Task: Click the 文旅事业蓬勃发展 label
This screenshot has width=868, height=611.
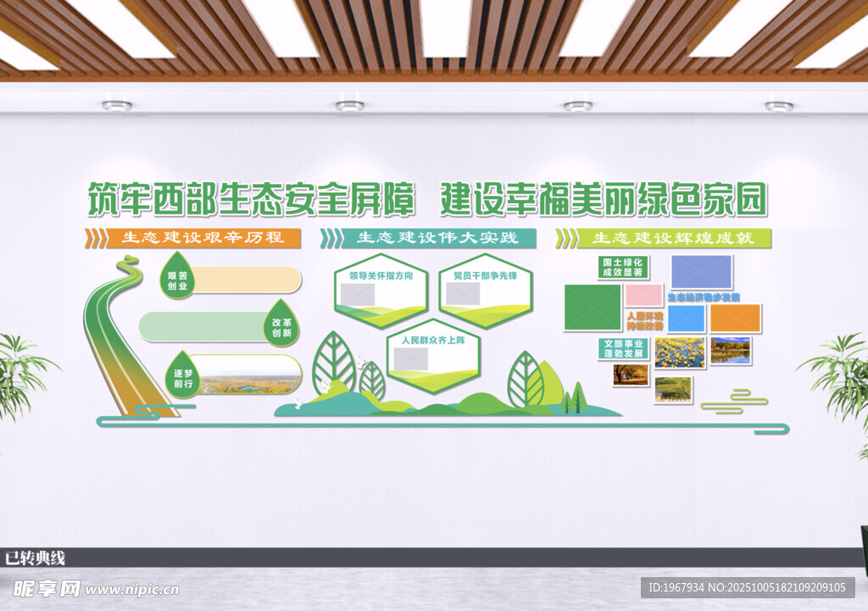Action: [x=623, y=349]
